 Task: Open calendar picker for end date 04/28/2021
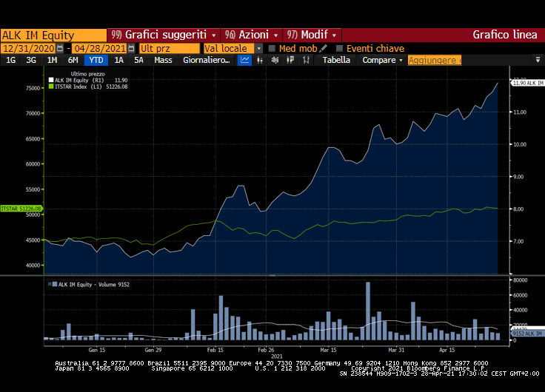(x=130, y=48)
